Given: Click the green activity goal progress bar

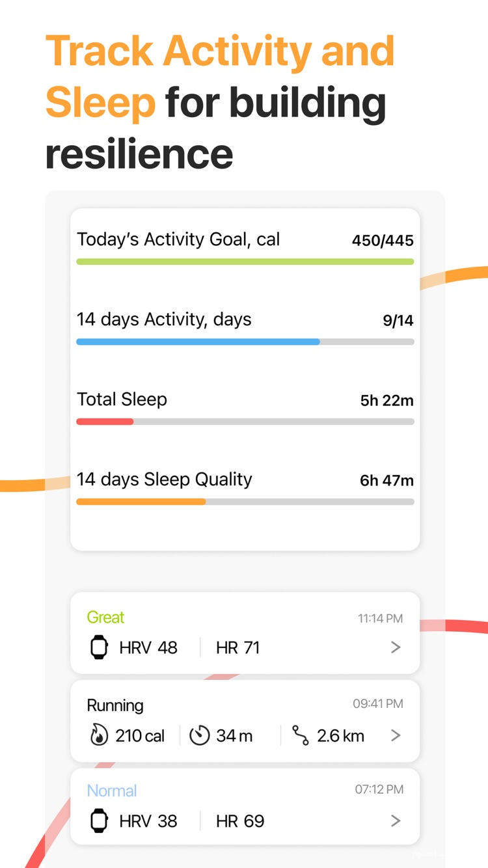Looking at the screenshot, I should pos(245,262).
